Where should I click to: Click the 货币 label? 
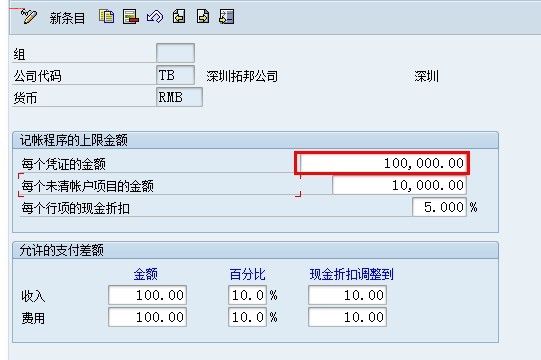pos(26,98)
